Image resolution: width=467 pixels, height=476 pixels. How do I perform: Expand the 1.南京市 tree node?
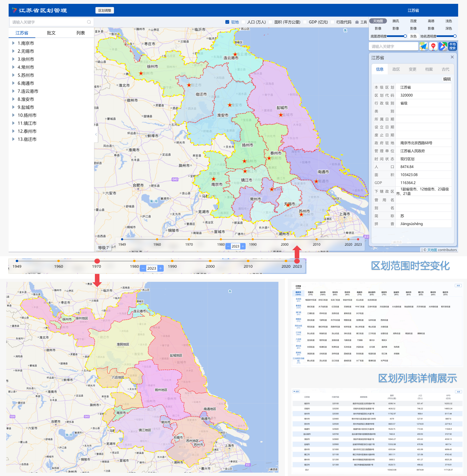click(x=13, y=43)
